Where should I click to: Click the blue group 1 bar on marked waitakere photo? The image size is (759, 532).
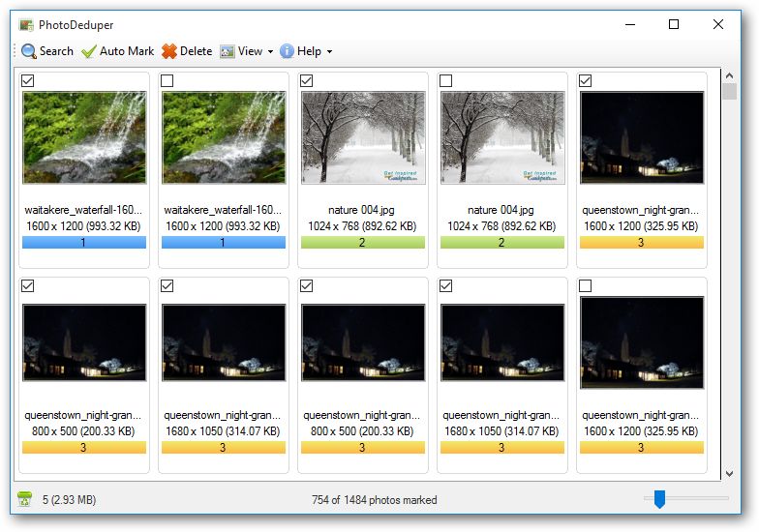84,242
